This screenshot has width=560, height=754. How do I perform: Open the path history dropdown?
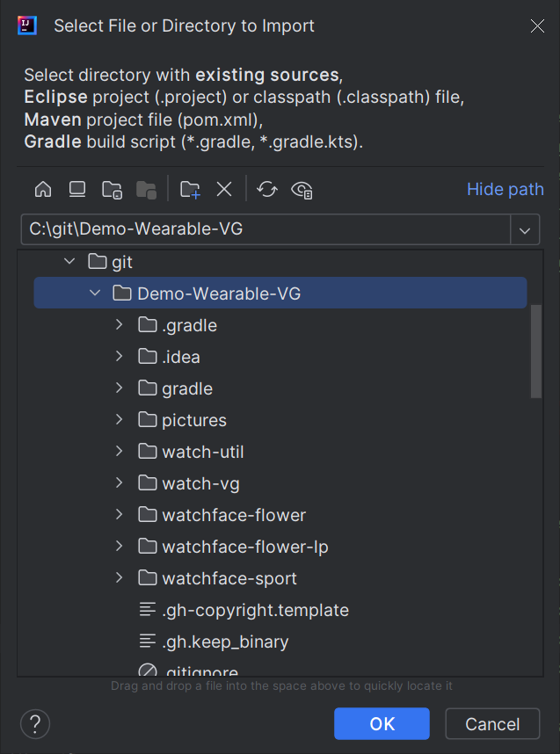click(525, 229)
